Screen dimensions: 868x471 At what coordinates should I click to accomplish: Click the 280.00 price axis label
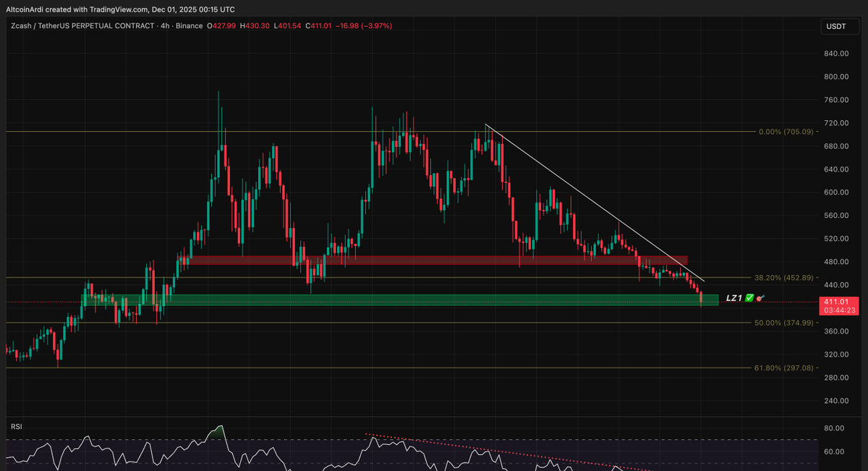point(835,378)
